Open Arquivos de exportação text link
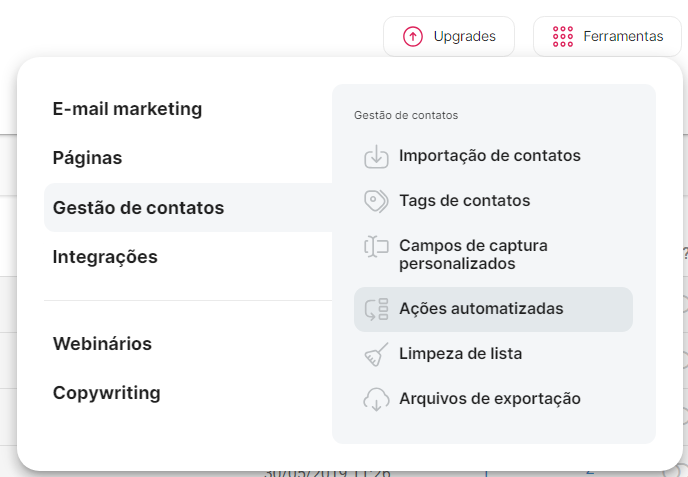This screenshot has width=688, height=477. pos(489,399)
